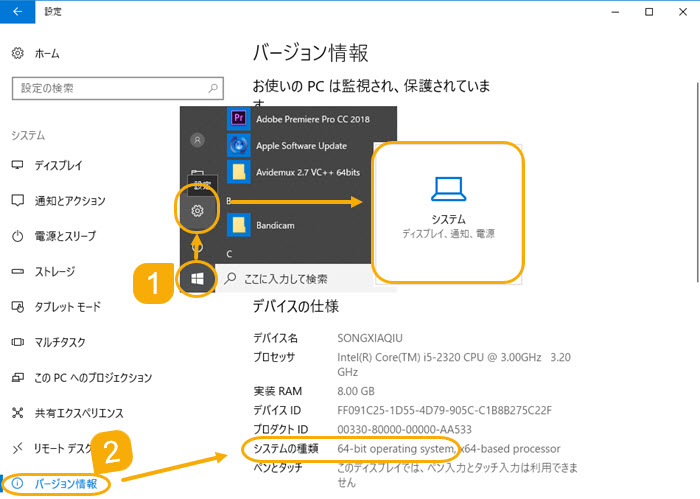This screenshot has height=499, width=700.
Task: Click the gear icon beside ホーム
Action: click(17, 54)
